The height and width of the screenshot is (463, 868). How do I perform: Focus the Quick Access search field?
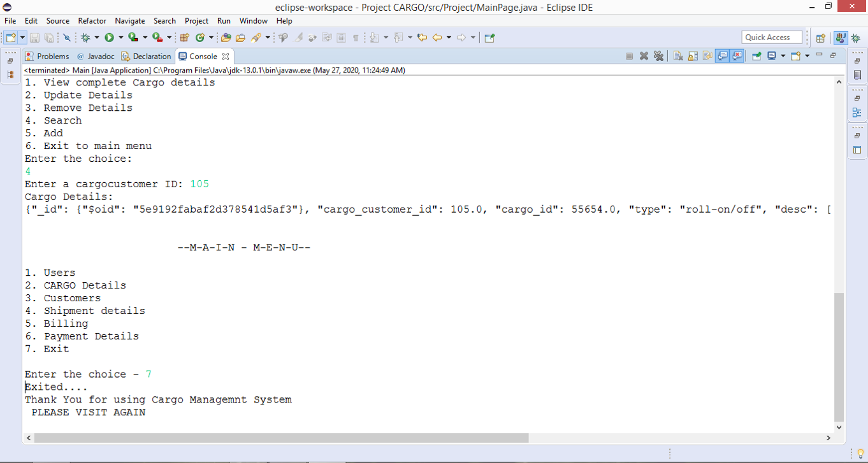(x=772, y=38)
